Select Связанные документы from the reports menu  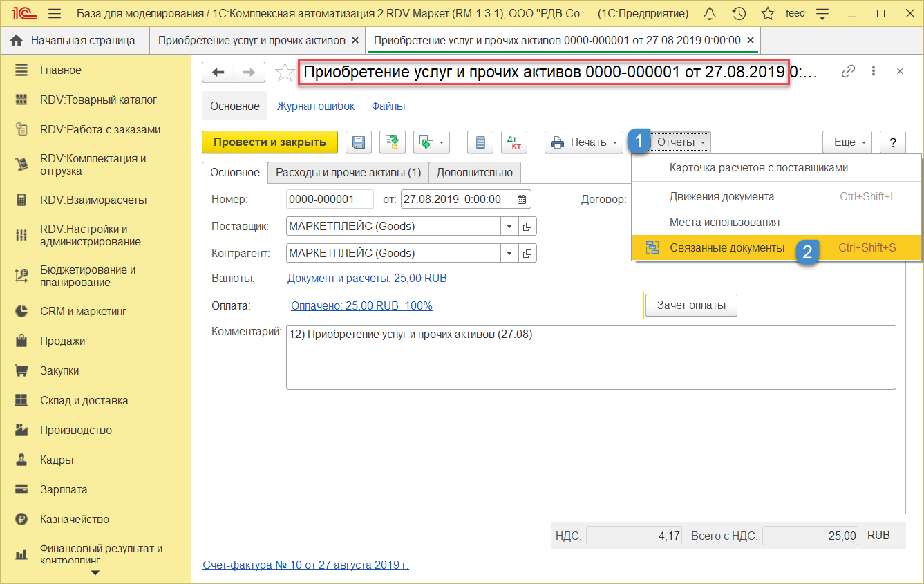(x=726, y=247)
